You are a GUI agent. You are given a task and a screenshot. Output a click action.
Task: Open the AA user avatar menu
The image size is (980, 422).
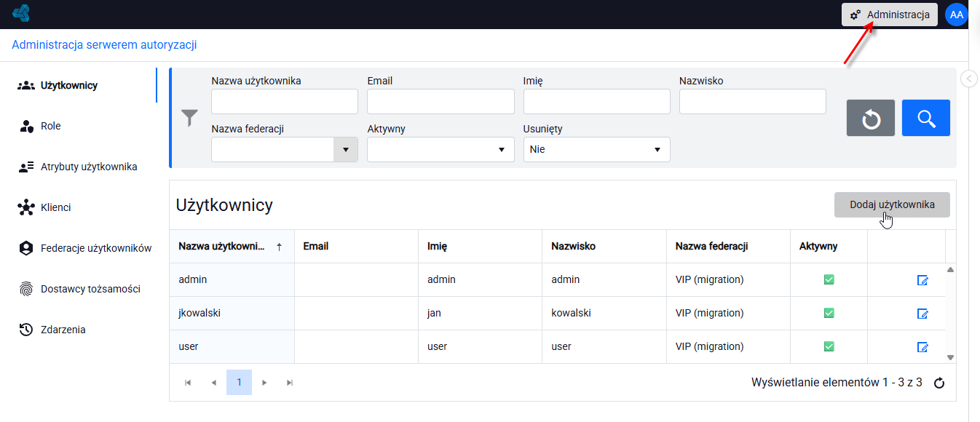(x=956, y=15)
